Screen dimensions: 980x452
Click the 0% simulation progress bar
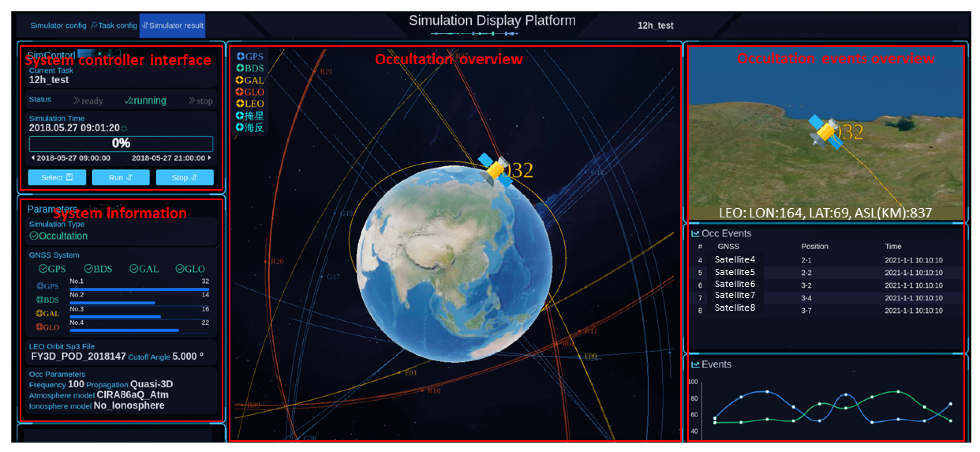point(121,144)
